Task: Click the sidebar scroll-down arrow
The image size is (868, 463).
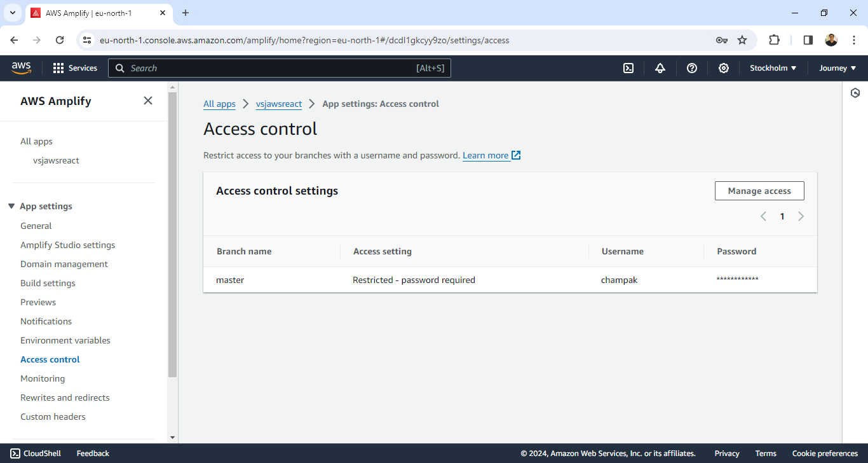Action: pyautogui.click(x=172, y=438)
